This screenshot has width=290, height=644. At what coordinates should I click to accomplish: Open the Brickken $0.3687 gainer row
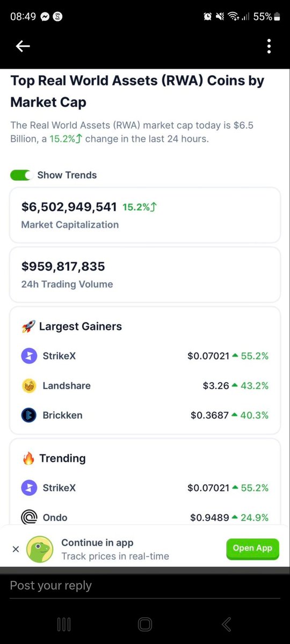pyautogui.click(x=145, y=415)
